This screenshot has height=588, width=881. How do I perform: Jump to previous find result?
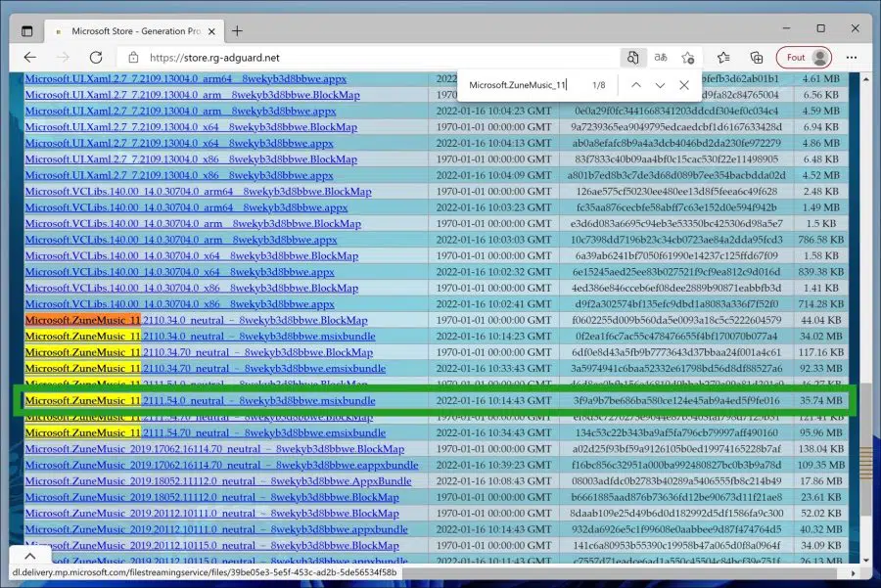click(636, 85)
